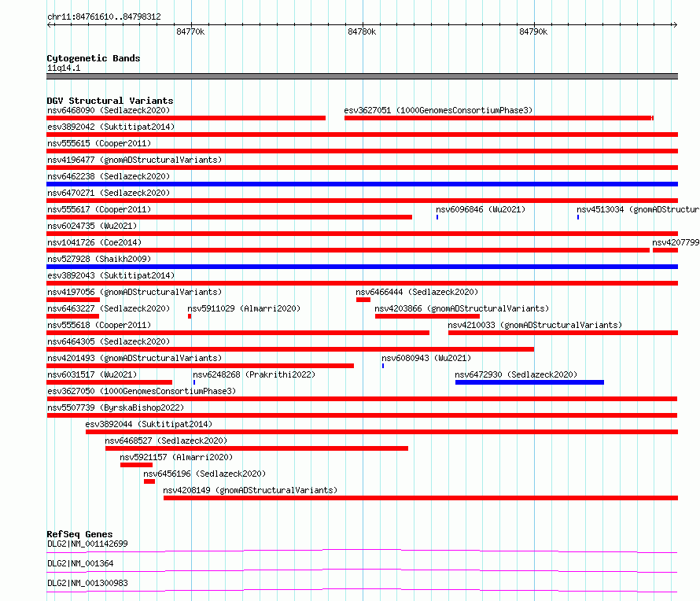Select nsv6031517 (Wu2021) label
The width and height of the screenshot is (700, 601).
tap(92, 374)
